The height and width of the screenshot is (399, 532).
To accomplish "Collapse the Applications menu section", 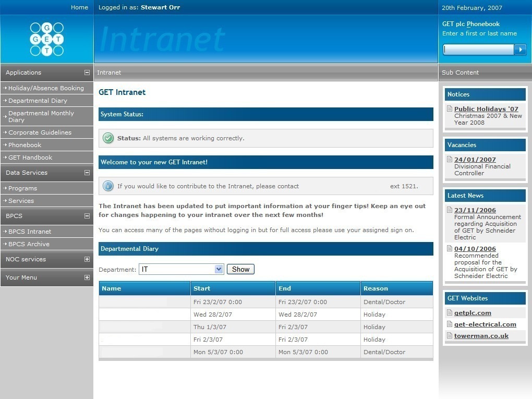I will 87,72.
